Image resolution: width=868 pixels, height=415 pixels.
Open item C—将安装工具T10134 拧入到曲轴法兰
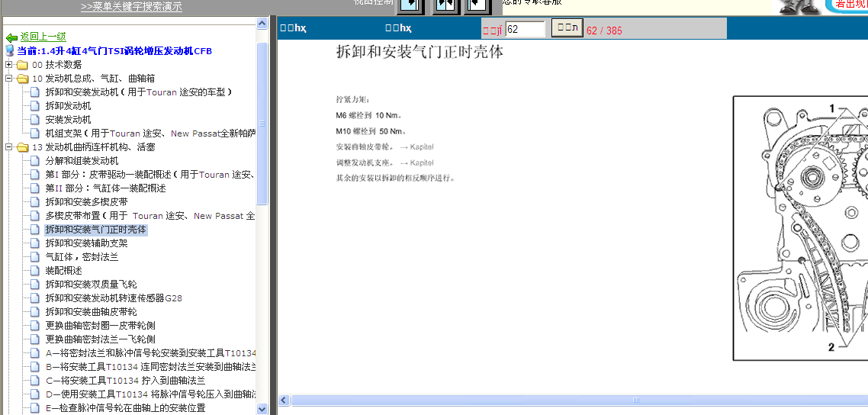[125, 381]
